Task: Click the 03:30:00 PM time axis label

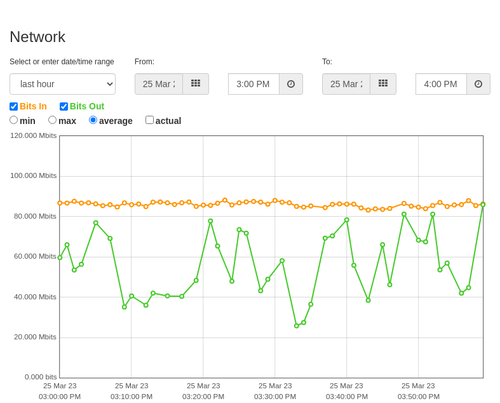Action: 275,397
